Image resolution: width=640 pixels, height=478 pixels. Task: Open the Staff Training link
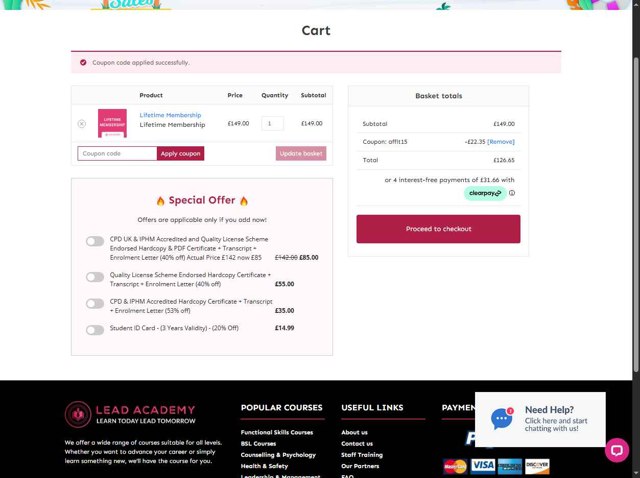pos(362,455)
